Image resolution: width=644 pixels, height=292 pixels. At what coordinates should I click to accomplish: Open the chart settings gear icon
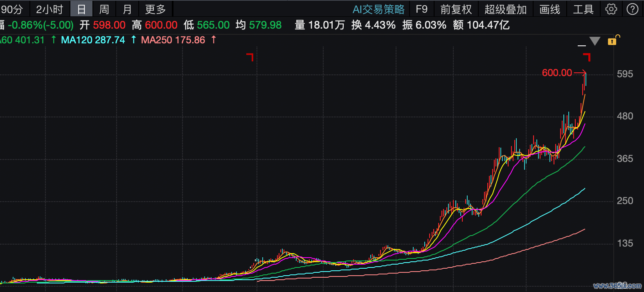[611, 9]
